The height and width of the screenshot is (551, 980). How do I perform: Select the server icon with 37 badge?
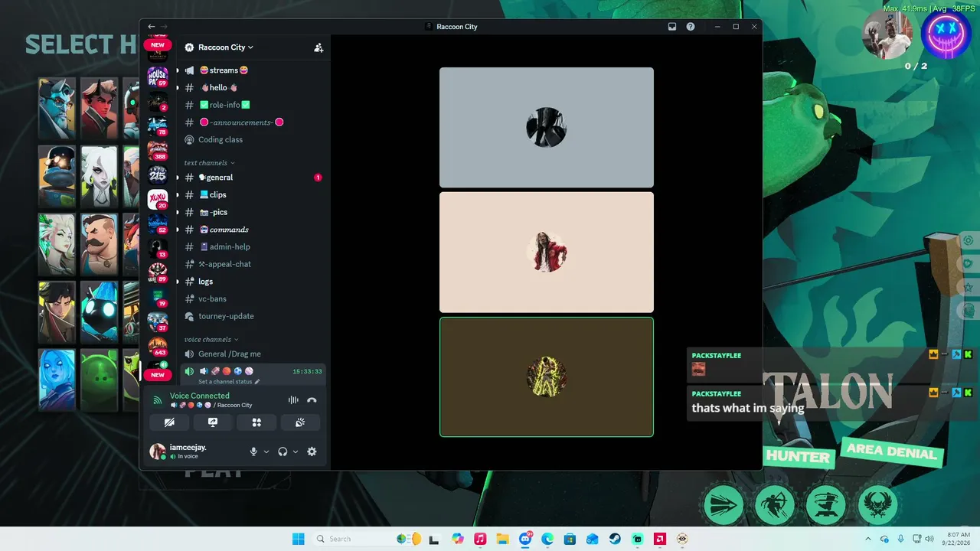(158, 322)
